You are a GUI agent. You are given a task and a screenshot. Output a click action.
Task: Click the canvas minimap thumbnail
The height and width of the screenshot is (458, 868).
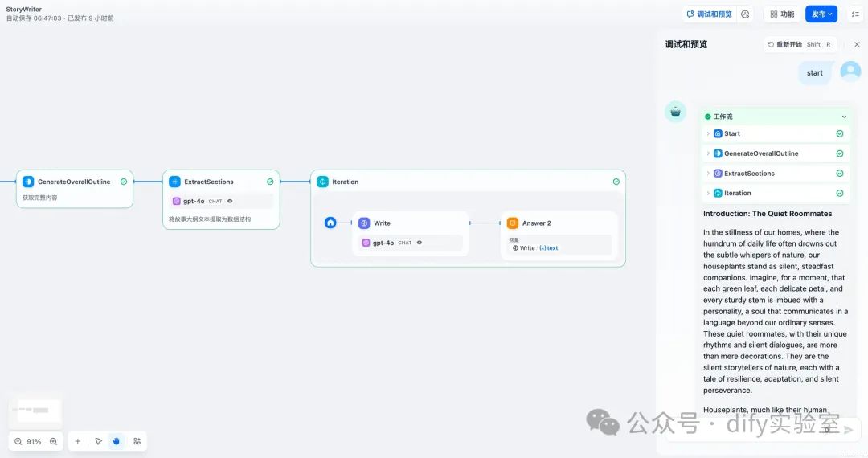(35, 411)
